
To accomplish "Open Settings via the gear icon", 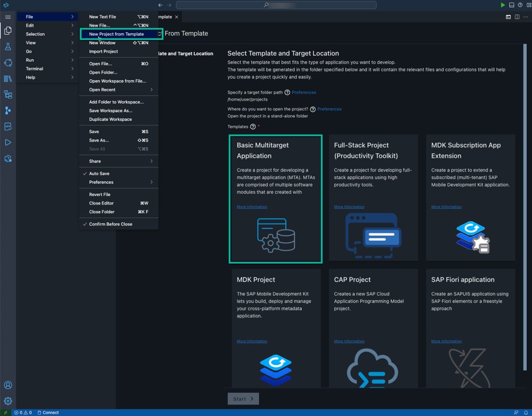I will tap(8, 400).
